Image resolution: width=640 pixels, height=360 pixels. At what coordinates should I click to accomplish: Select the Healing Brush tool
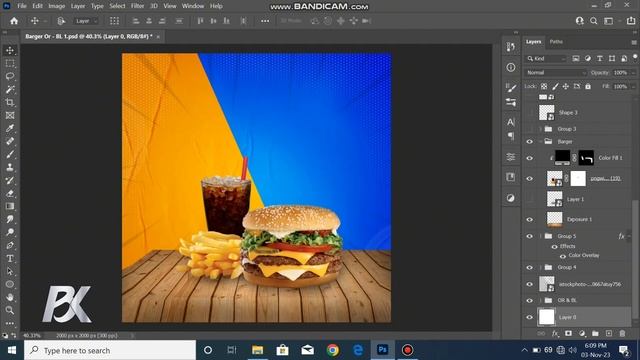[10, 141]
